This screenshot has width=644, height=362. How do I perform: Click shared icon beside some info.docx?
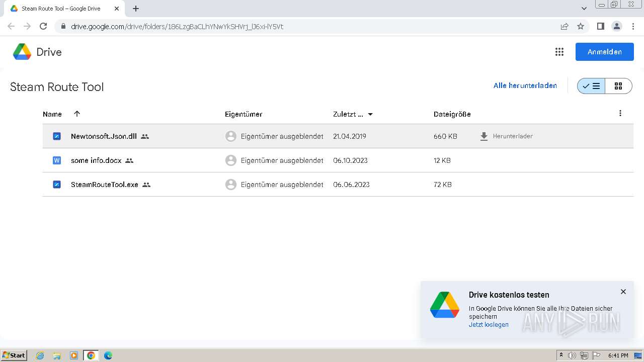tap(129, 160)
